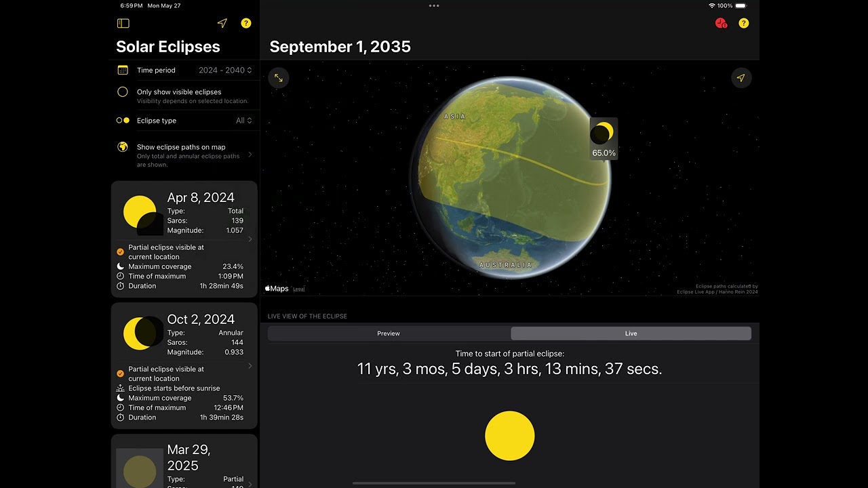Image resolution: width=868 pixels, height=488 pixels.
Task: Open the Time period 2024 - 2040 dropdown
Action: click(225, 70)
